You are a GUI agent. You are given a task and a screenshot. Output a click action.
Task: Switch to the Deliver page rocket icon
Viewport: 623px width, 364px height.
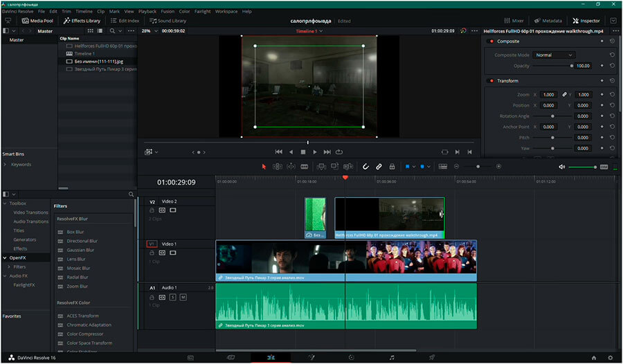pos(432,358)
